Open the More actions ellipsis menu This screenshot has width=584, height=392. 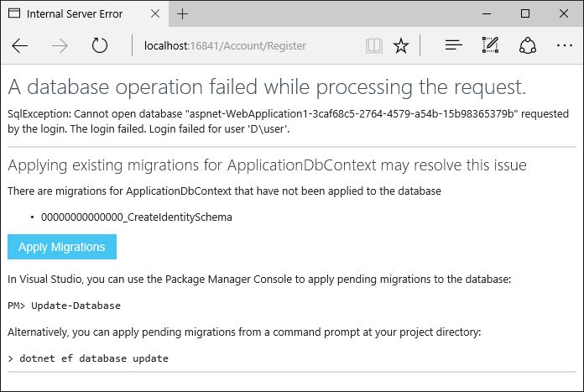click(x=564, y=45)
